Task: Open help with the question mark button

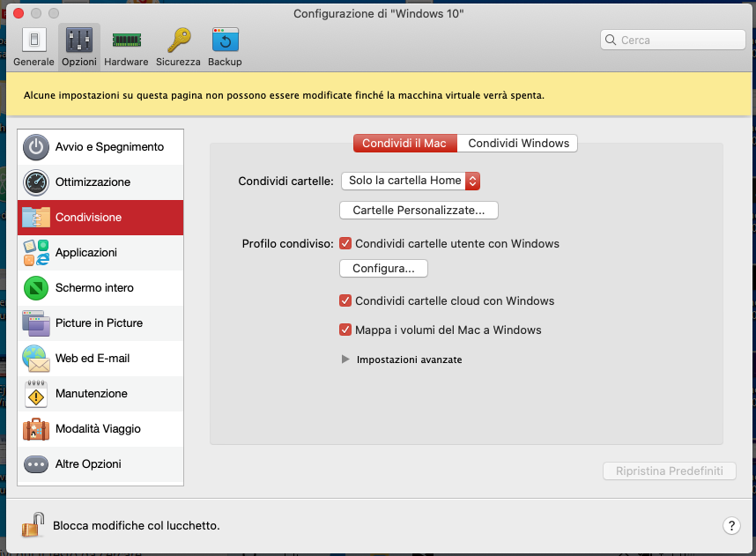Action: click(x=731, y=526)
